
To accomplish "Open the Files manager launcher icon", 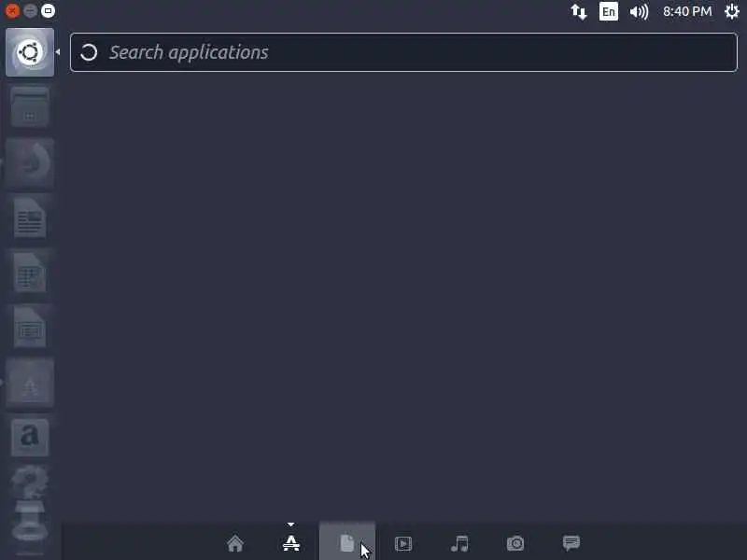I will (x=30, y=107).
